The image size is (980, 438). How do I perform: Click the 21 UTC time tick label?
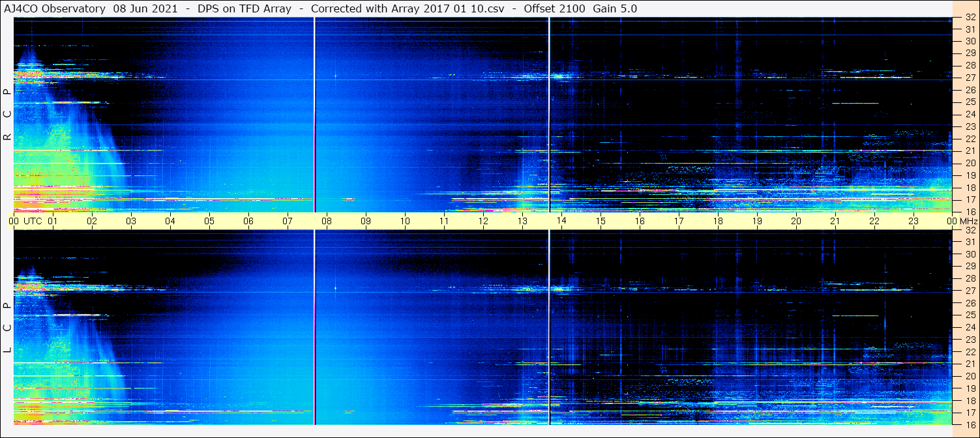tap(835, 221)
